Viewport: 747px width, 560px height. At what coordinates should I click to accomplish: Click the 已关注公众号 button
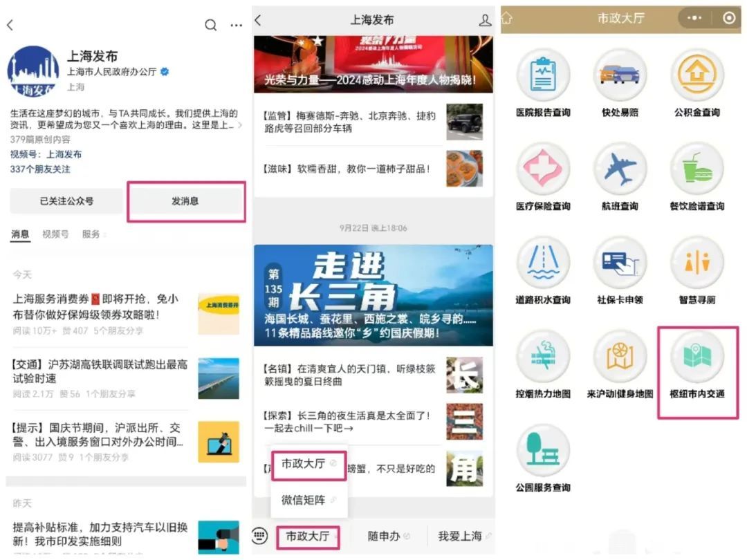(66, 201)
